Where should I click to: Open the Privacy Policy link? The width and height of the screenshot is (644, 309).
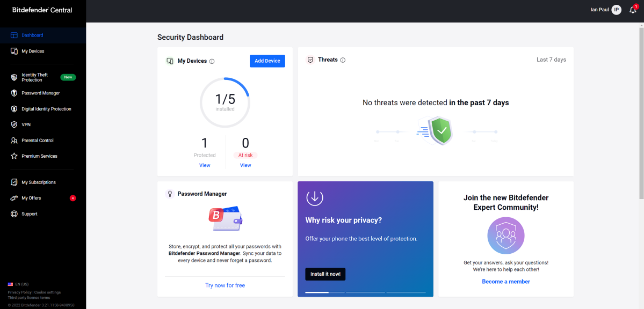point(20,292)
